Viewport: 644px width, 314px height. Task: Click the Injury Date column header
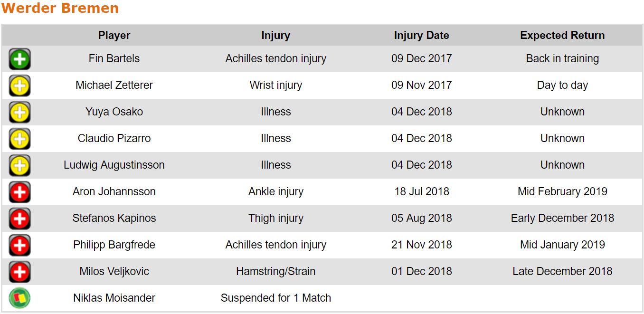click(x=421, y=36)
